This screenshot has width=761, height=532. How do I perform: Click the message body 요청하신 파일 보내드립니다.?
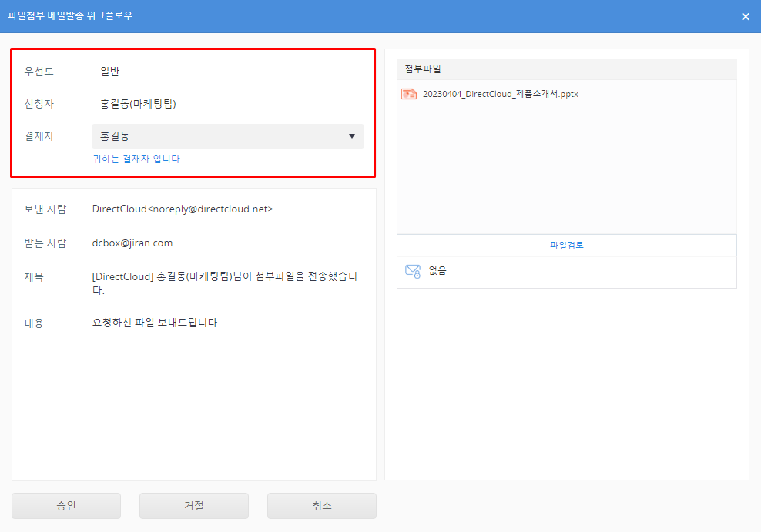pyautogui.click(x=156, y=323)
